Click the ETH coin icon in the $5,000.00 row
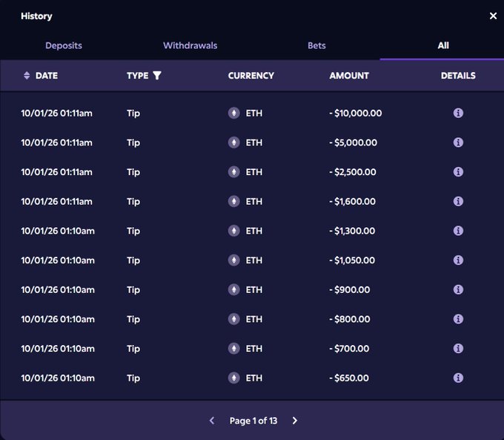Screen dimensions: 504x440 [x=234, y=142]
